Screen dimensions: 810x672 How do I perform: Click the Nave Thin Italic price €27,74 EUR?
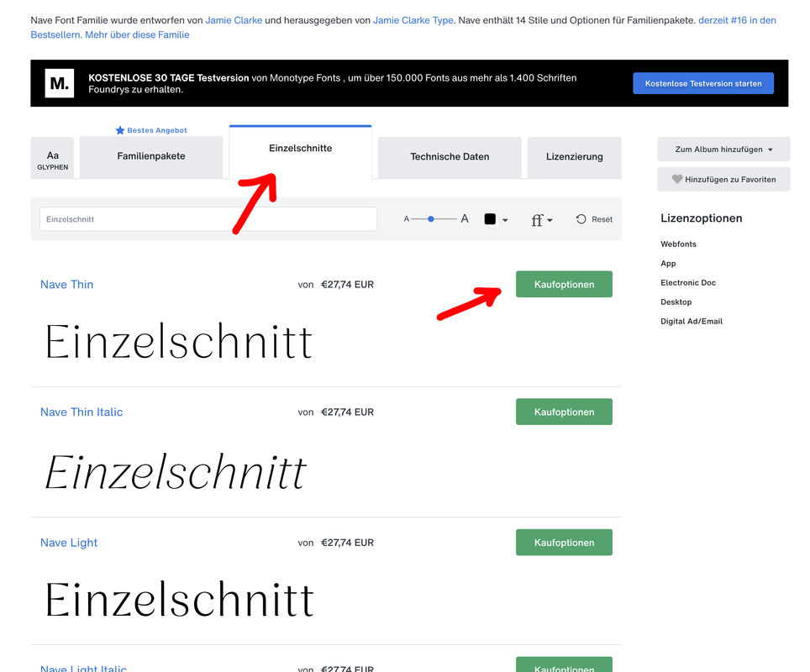click(x=347, y=412)
